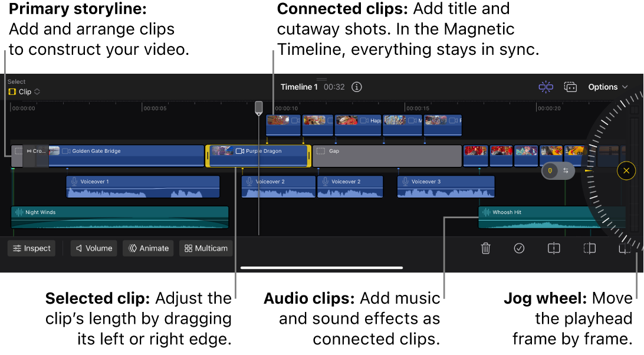Open the Animate controls
The width and height of the screenshot is (644, 355).
(148, 248)
